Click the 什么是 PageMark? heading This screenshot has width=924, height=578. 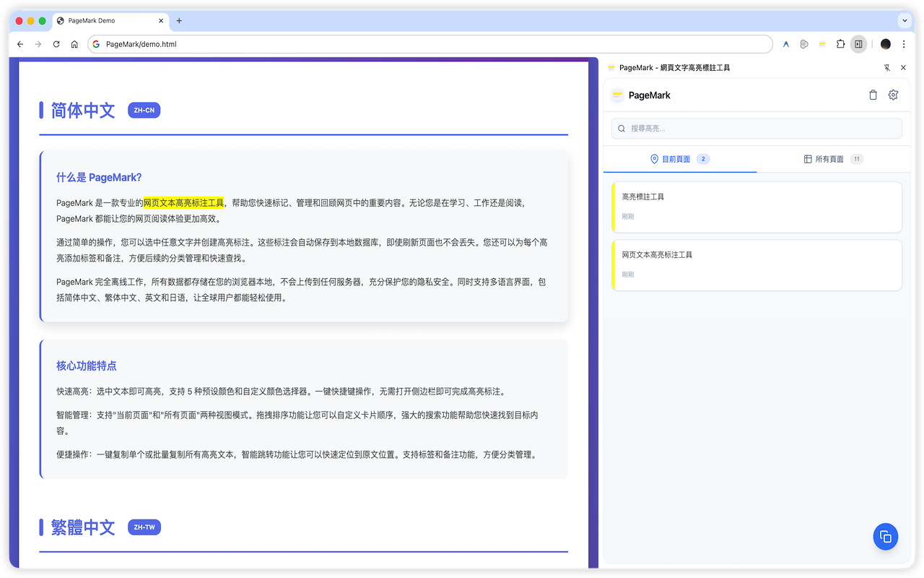pyautogui.click(x=99, y=178)
